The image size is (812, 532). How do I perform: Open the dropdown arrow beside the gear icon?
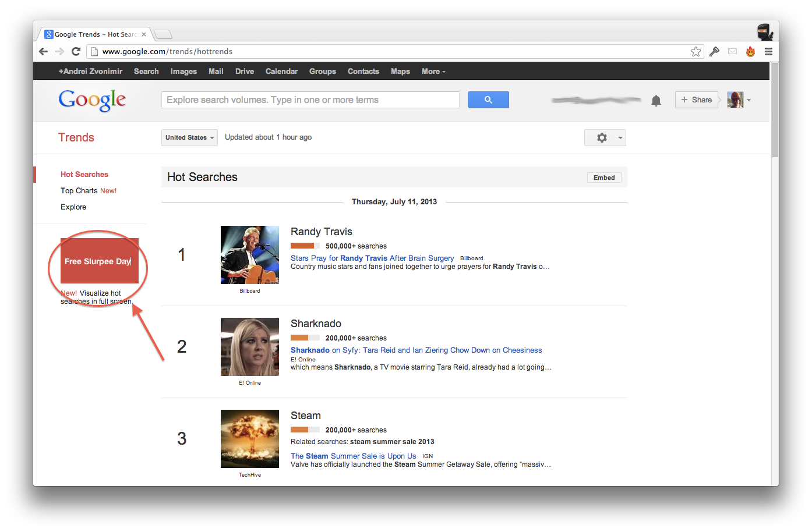click(x=620, y=137)
